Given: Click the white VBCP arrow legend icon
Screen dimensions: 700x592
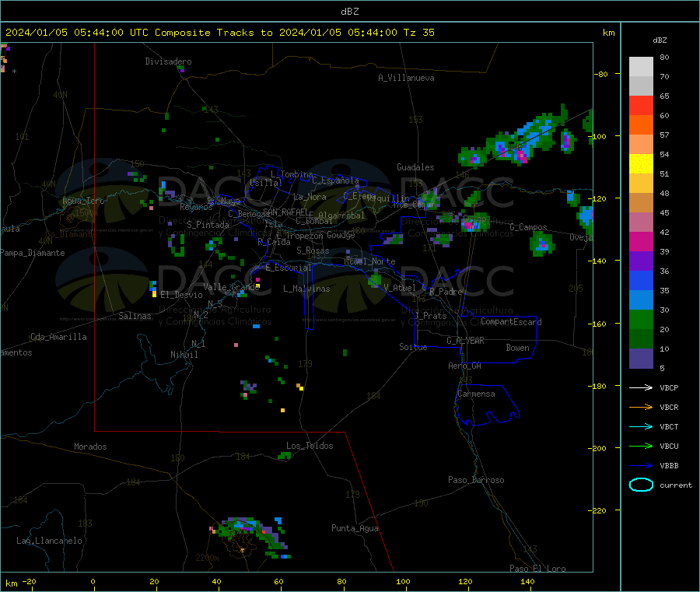Looking at the screenshot, I should click(641, 387).
